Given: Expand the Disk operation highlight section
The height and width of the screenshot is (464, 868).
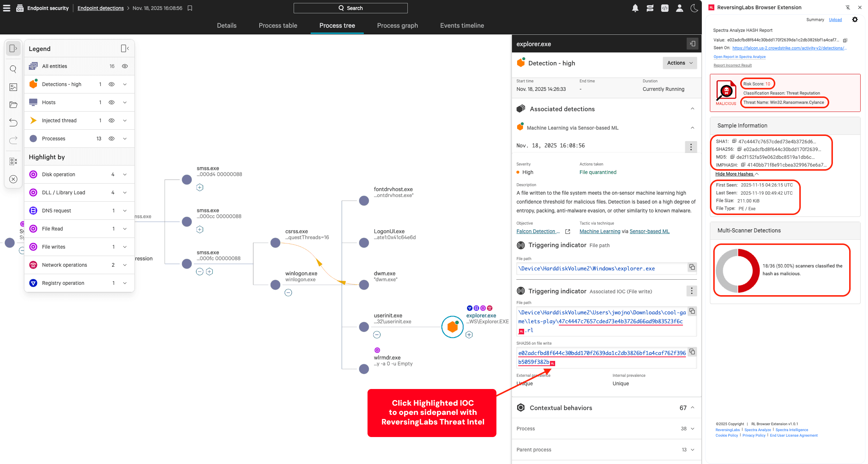Looking at the screenshot, I should [x=124, y=174].
